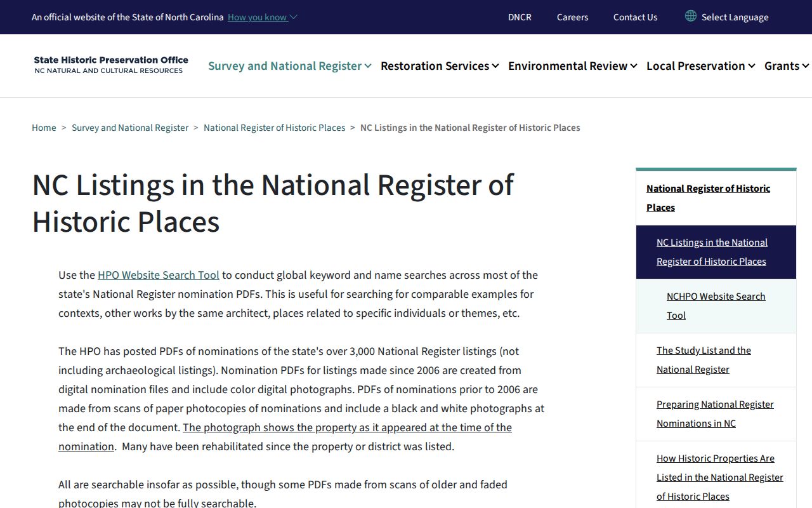The height and width of the screenshot is (508, 812).
Task: Go to the Careers page
Action: coord(573,17)
